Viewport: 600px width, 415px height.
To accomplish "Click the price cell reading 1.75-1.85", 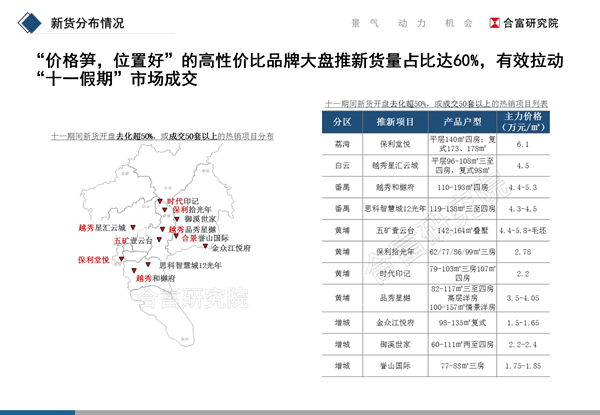I will click(523, 366).
